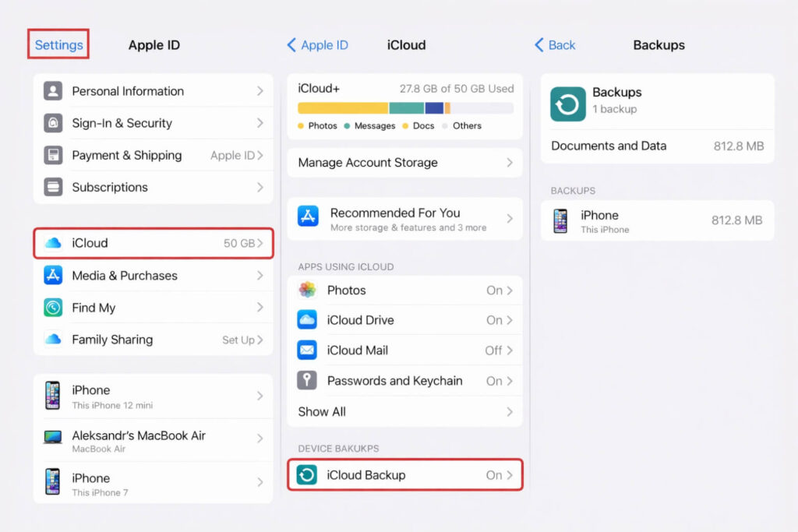Viewport: 798px width, 532px height.
Task: Click the teal Backups restore icon
Action: point(567,102)
